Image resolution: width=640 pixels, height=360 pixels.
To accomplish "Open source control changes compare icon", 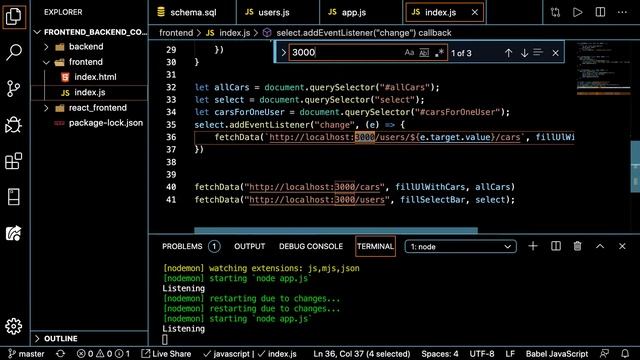I will pyautogui.click(x=555, y=12).
